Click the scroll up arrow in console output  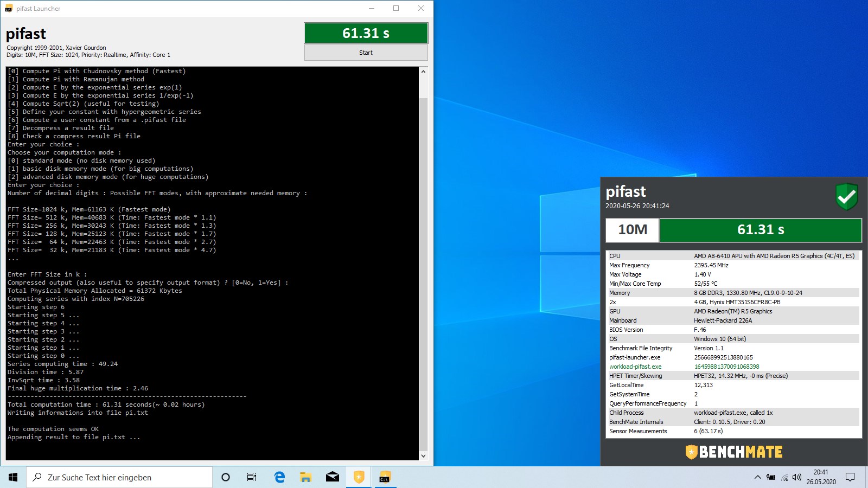coord(423,72)
